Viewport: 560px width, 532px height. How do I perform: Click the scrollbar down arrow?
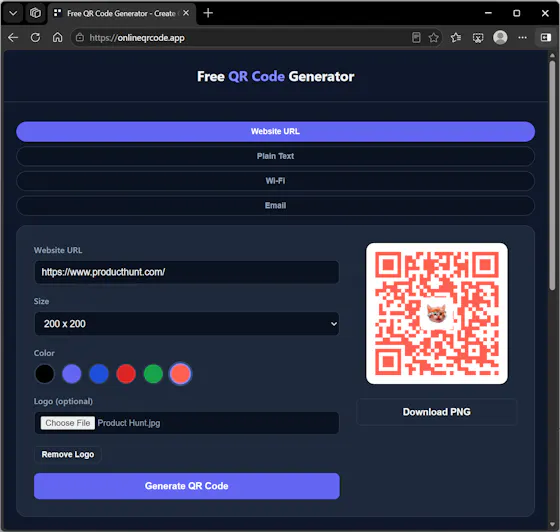[552, 525]
